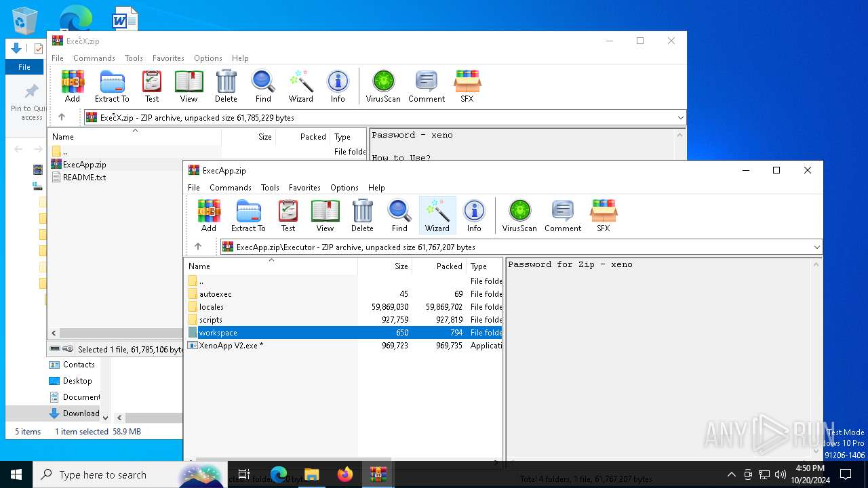The height and width of the screenshot is (488, 868).
Task: Go up one level in ExecX.zip window
Action: click(x=62, y=117)
